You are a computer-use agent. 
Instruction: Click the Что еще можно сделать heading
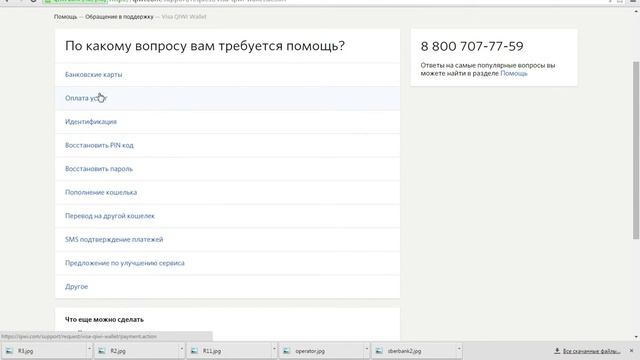(104, 320)
